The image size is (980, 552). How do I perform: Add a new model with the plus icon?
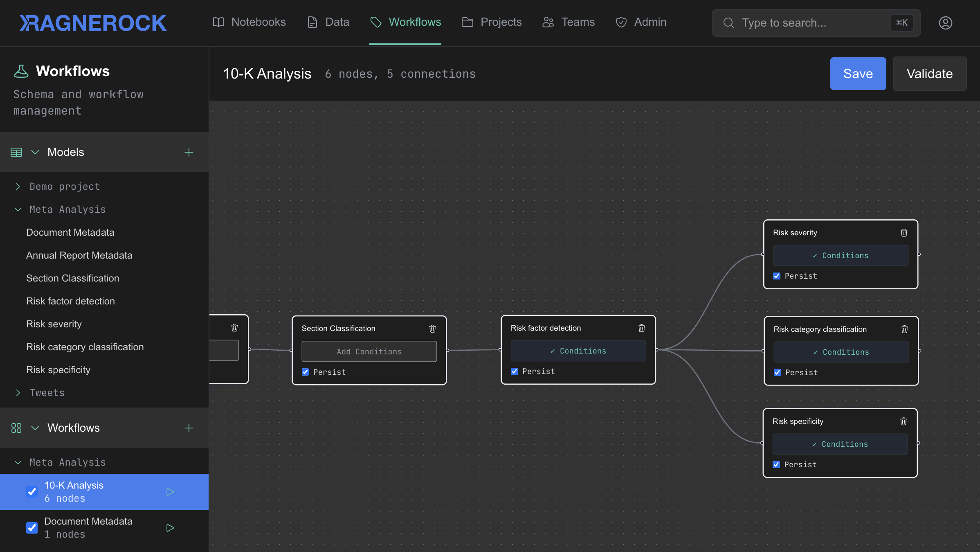tap(189, 152)
